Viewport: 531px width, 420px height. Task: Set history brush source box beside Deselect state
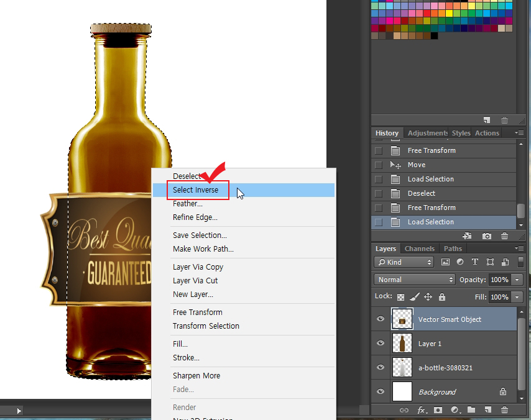coord(379,194)
